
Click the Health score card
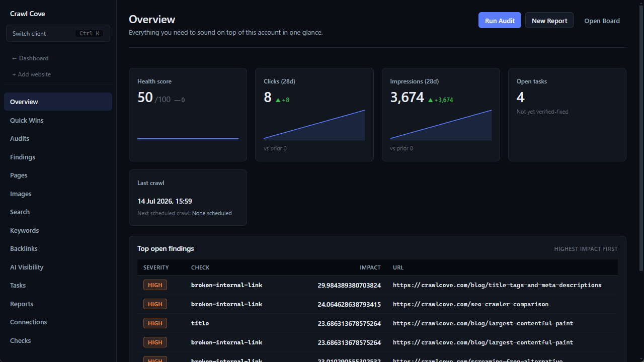point(188,115)
